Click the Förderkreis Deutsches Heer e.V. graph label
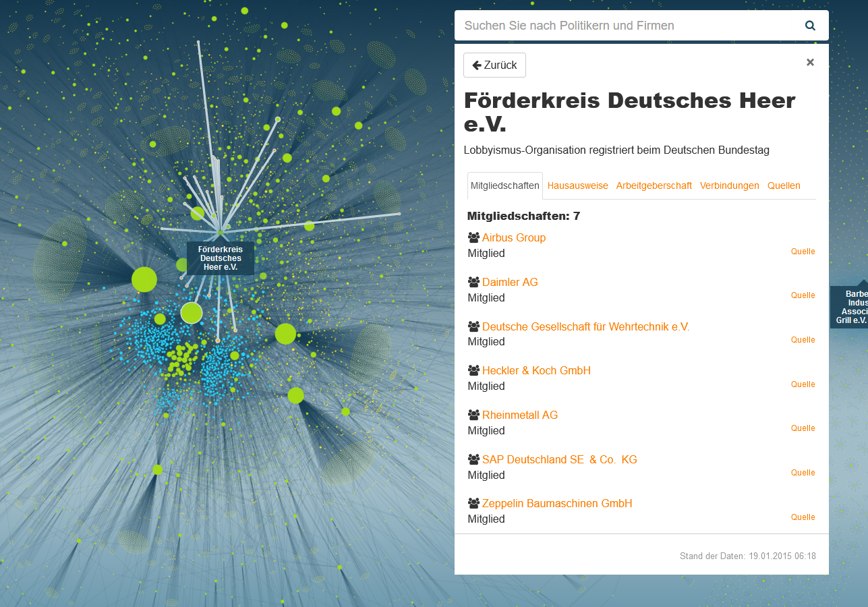Viewport: 868px width, 607px height. click(221, 258)
